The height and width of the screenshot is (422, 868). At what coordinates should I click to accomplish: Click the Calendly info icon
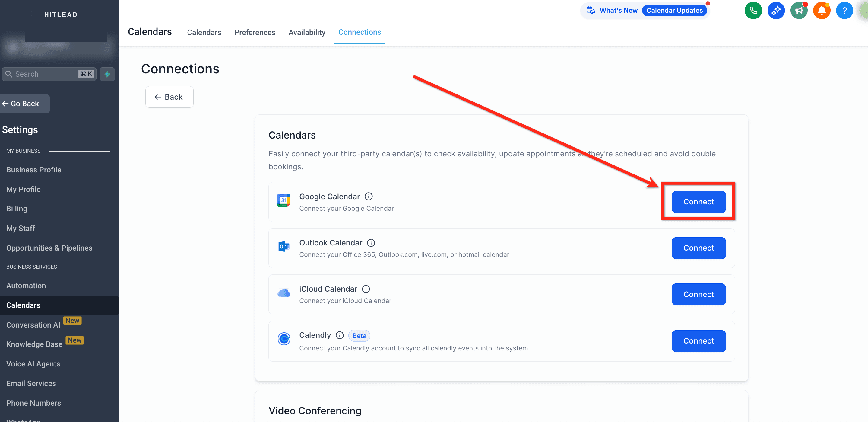point(340,335)
